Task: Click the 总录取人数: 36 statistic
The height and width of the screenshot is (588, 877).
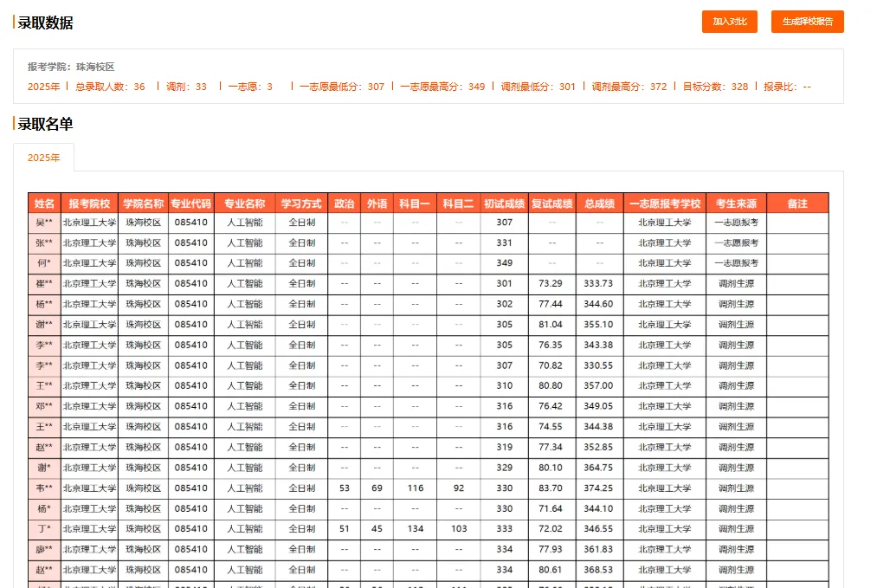Action: click(x=110, y=87)
